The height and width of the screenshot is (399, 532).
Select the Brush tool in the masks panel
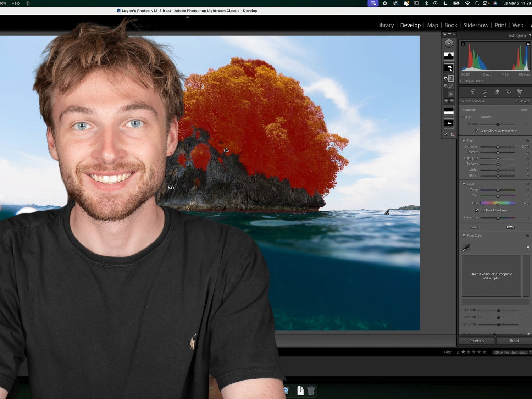450,86
